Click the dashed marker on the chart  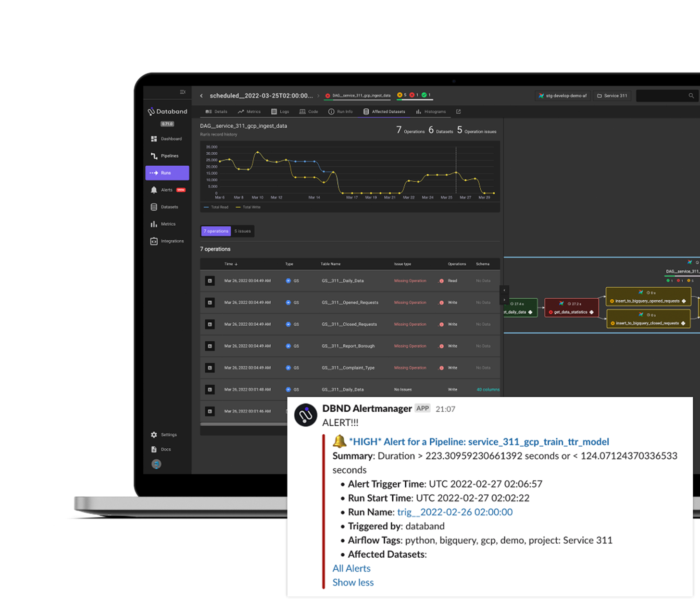[x=456, y=170]
